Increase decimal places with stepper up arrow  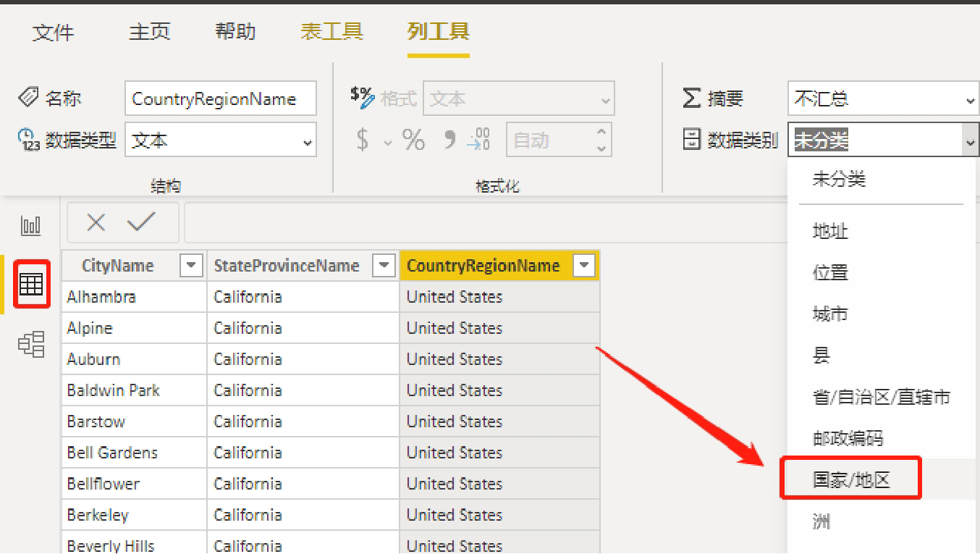pyautogui.click(x=601, y=133)
